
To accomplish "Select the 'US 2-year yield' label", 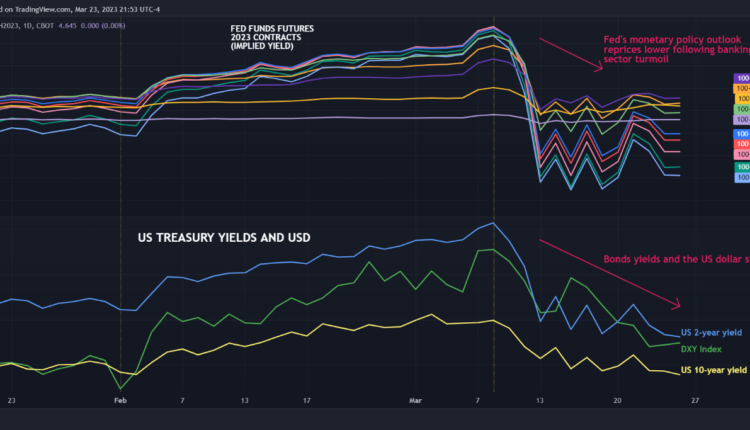I will [713, 332].
